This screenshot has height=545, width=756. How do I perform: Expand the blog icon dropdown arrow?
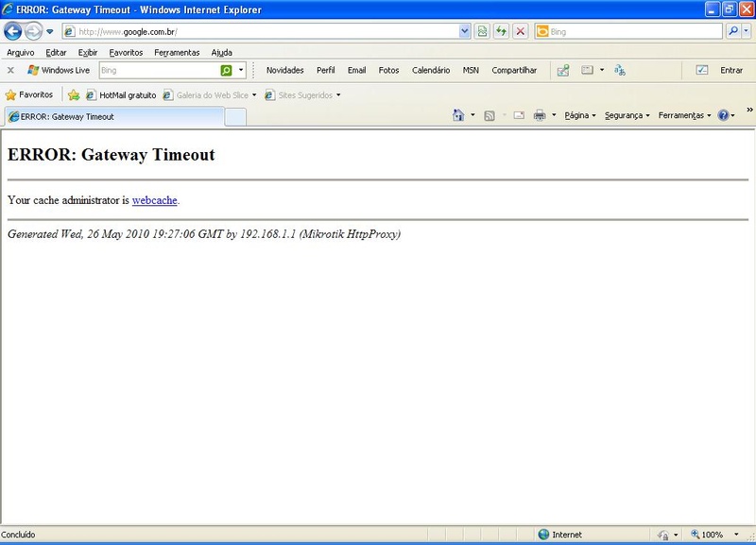602,70
